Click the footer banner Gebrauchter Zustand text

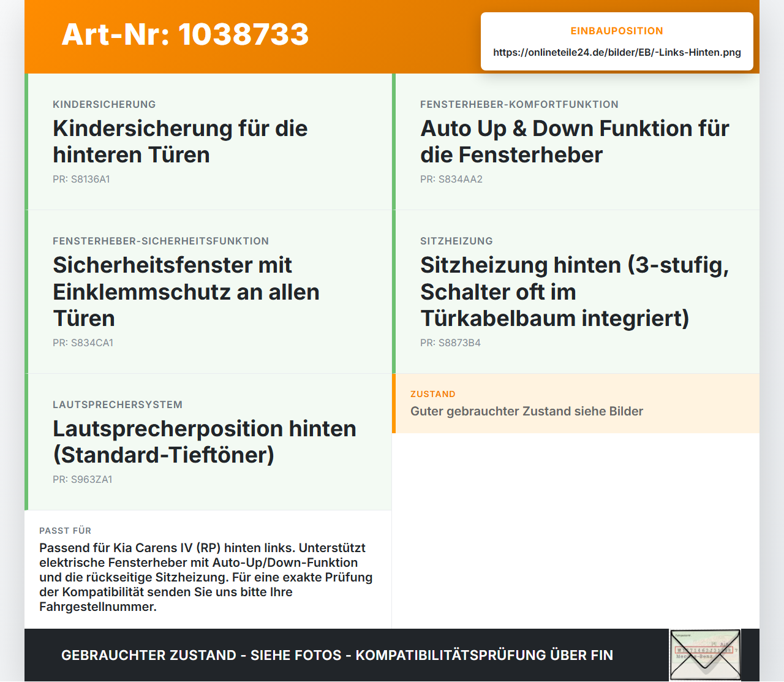tap(337, 655)
